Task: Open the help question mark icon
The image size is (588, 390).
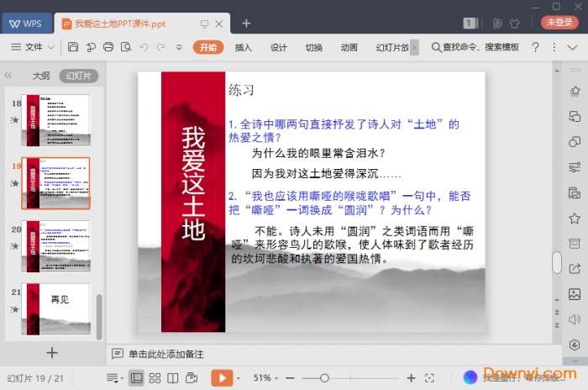Action: tap(536, 47)
